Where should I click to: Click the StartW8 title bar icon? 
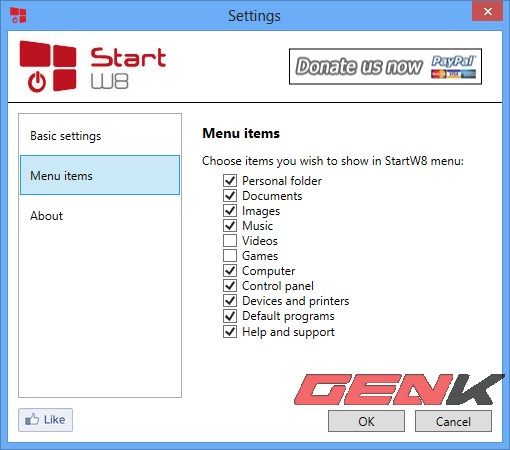point(18,15)
